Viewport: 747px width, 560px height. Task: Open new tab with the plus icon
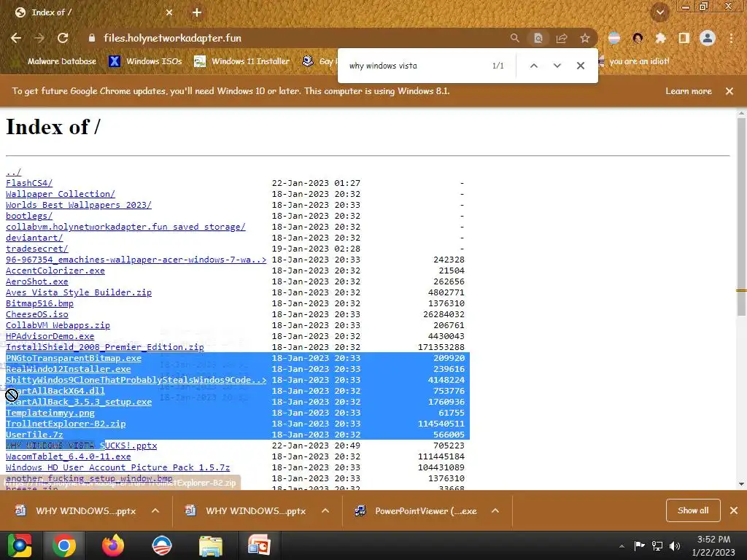(x=197, y=12)
